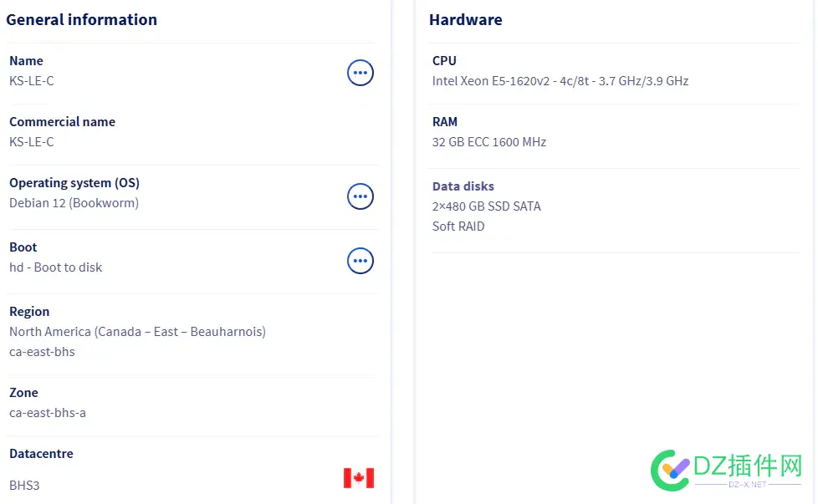The width and height of the screenshot is (818, 504).
Task: Open the Boot row ellipsis menu
Action: 360,261
